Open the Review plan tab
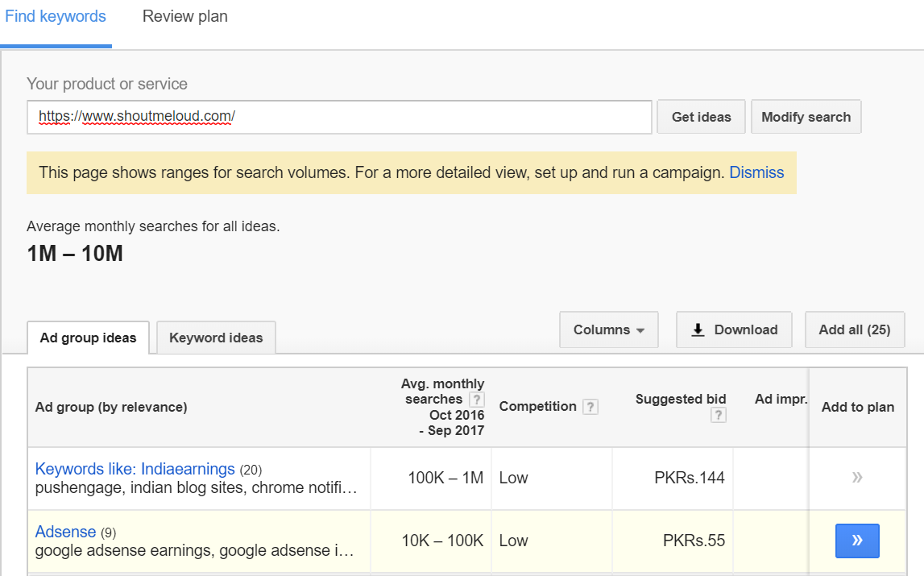924x576 pixels. [185, 16]
